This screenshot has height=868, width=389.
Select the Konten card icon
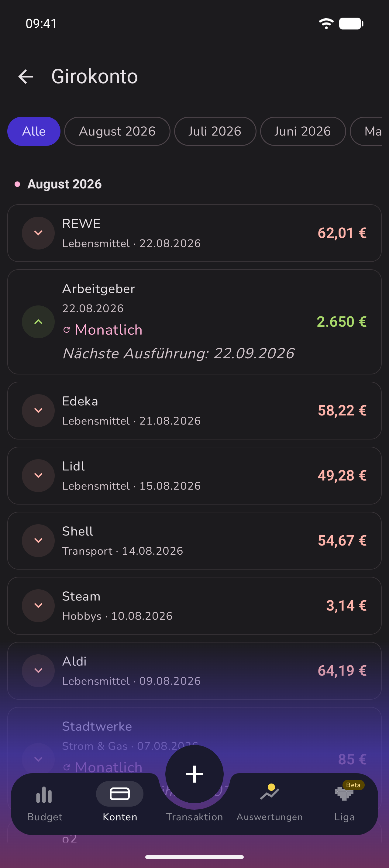tap(119, 794)
